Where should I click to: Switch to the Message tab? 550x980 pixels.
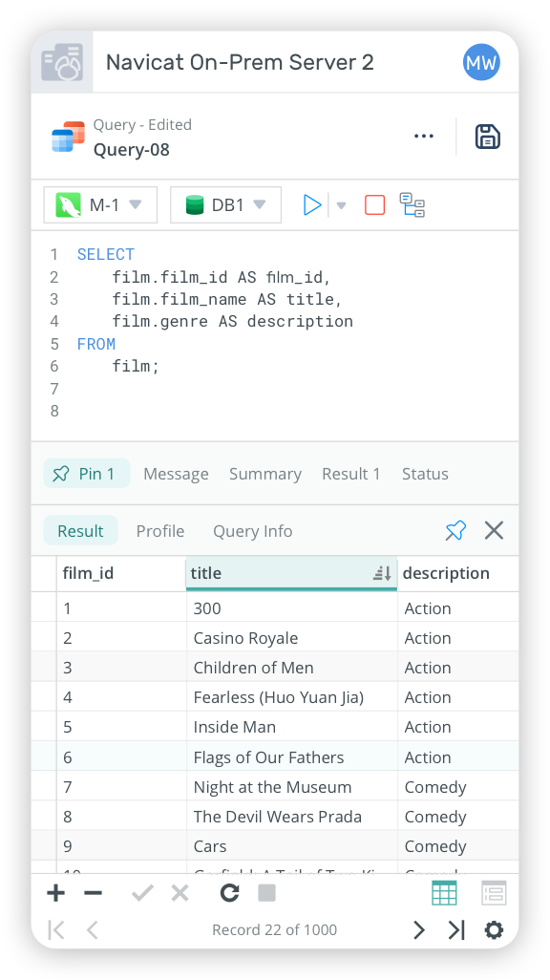click(176, 474)
